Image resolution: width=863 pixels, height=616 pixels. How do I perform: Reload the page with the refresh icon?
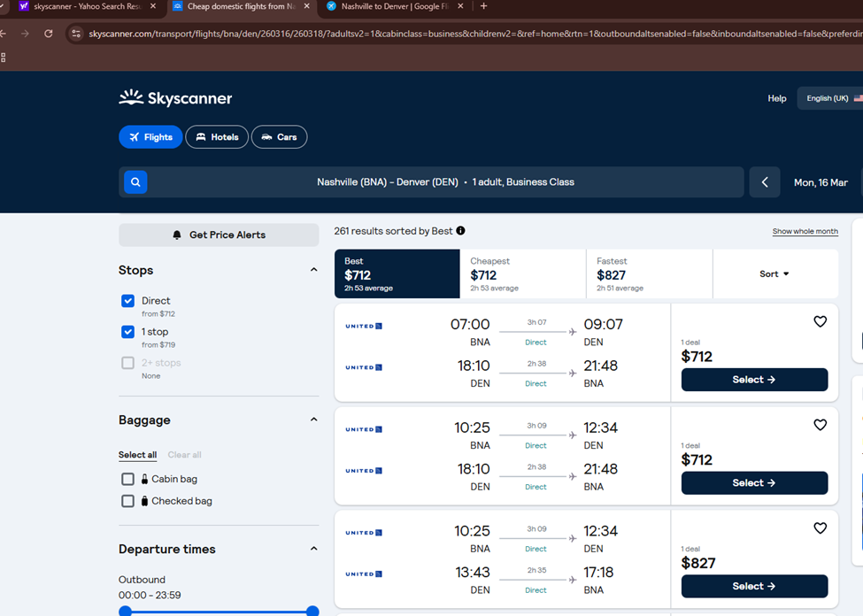point(49,34)
